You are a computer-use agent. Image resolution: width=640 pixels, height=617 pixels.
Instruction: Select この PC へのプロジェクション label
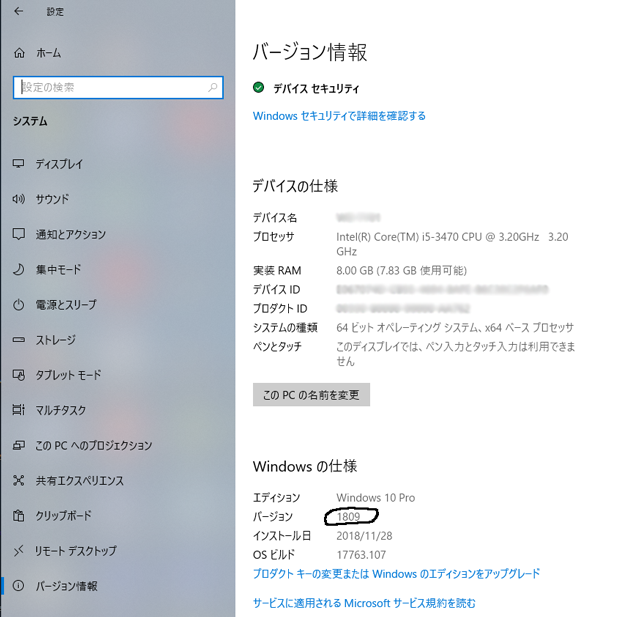point(93,445)
